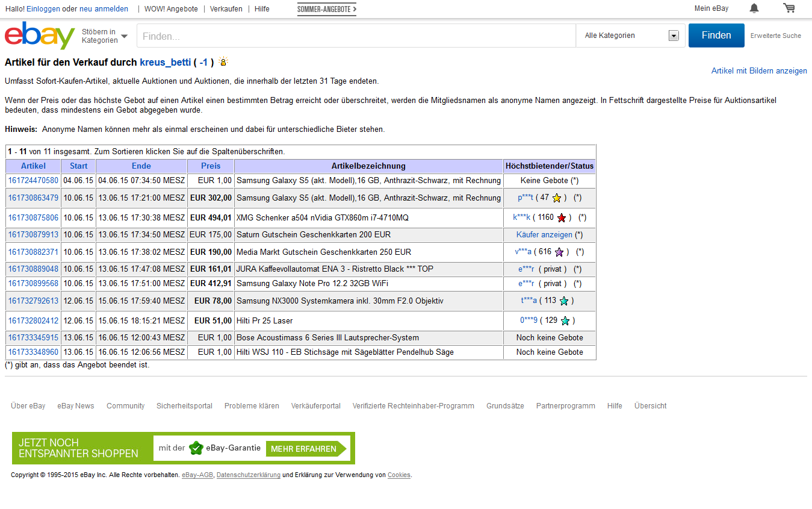Click bidder 0***9
This screenshot has width=812, height=509.
pyautogui.click(x=529, y=320)
